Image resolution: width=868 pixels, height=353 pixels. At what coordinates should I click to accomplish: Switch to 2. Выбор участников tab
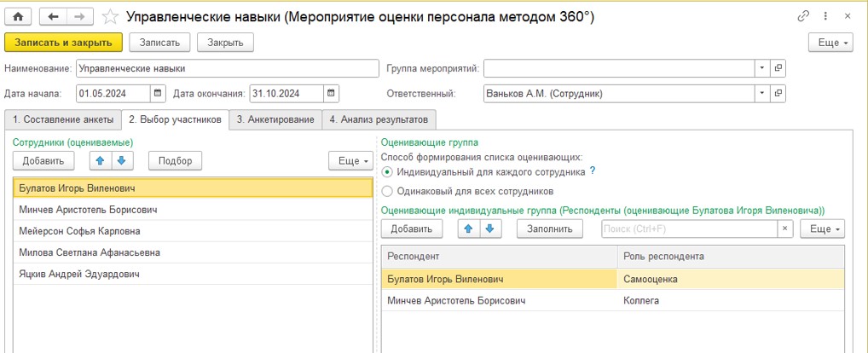[x=176, y=119]
